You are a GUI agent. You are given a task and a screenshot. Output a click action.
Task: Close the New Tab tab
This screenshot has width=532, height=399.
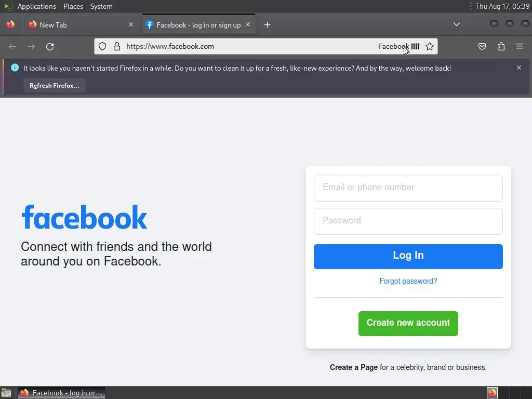131,24
